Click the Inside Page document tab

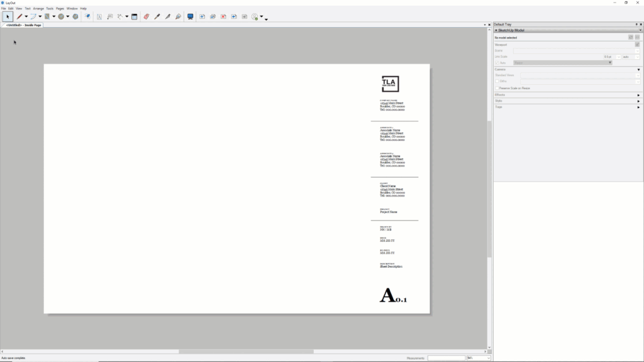pyautogui.click(x=23, y=25)
